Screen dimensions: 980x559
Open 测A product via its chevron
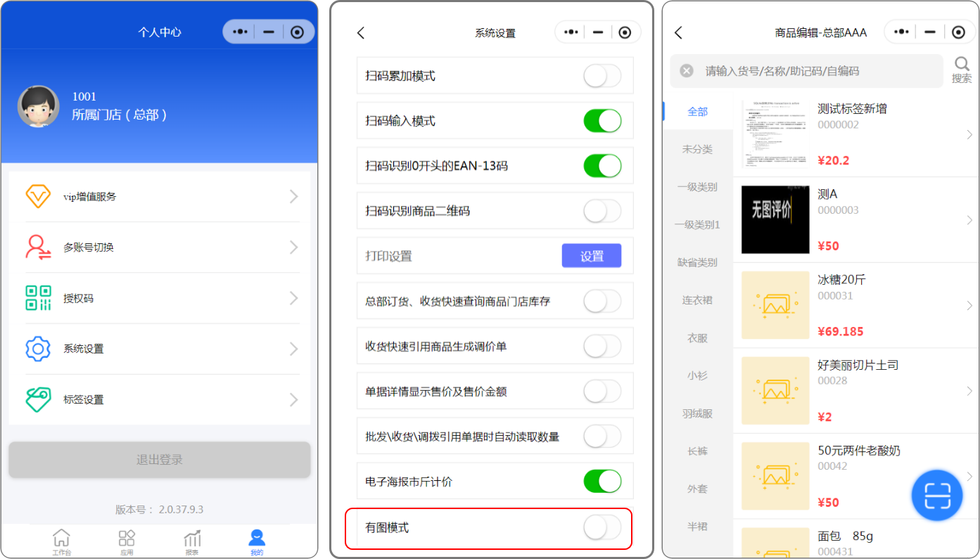pyautogui.click(x=969, y=220)
